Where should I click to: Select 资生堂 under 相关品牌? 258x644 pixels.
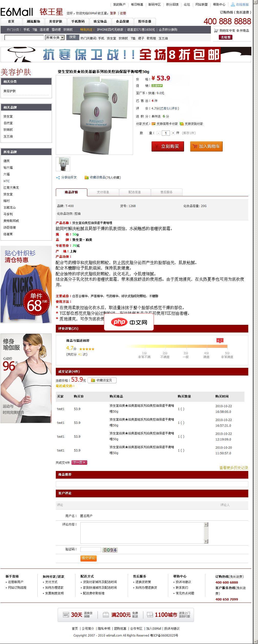pos(8,116)
